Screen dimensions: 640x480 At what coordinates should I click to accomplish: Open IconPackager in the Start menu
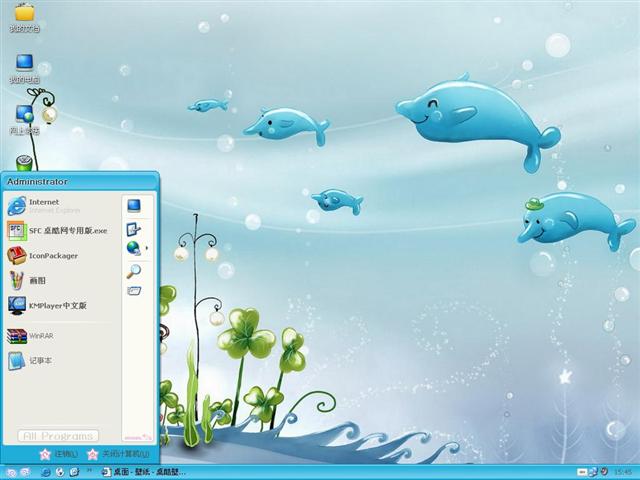43,256
